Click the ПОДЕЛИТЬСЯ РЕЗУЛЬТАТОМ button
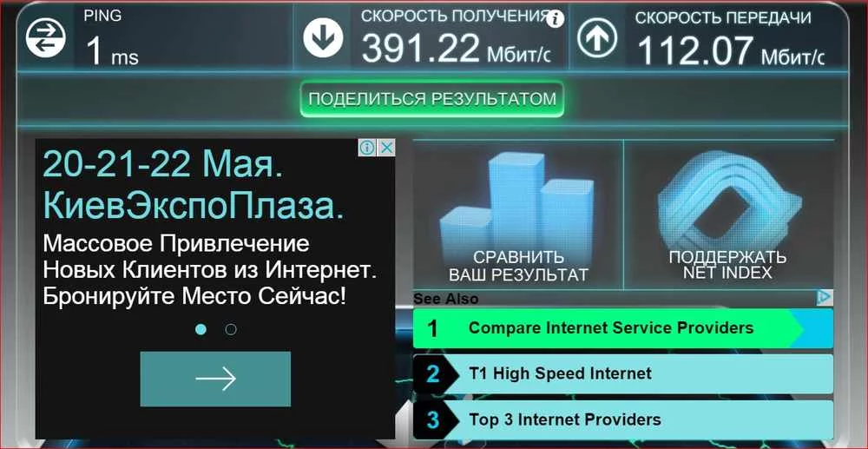 coord(431,99)
